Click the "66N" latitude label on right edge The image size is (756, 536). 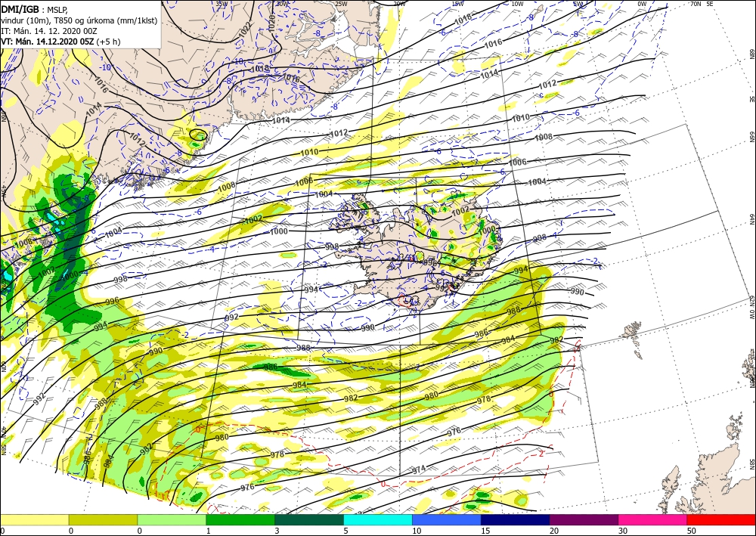[x=751, y=137]
